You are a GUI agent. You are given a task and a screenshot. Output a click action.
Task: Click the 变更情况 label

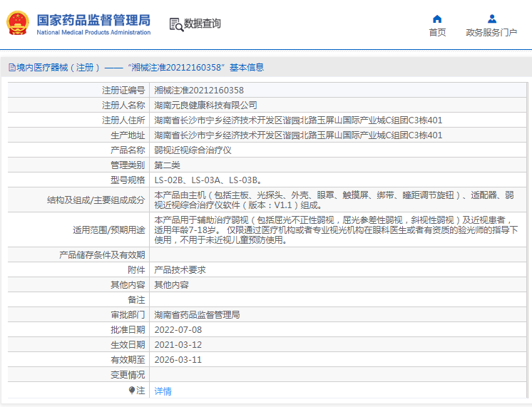pyautogui.click(x=128, y=374)
